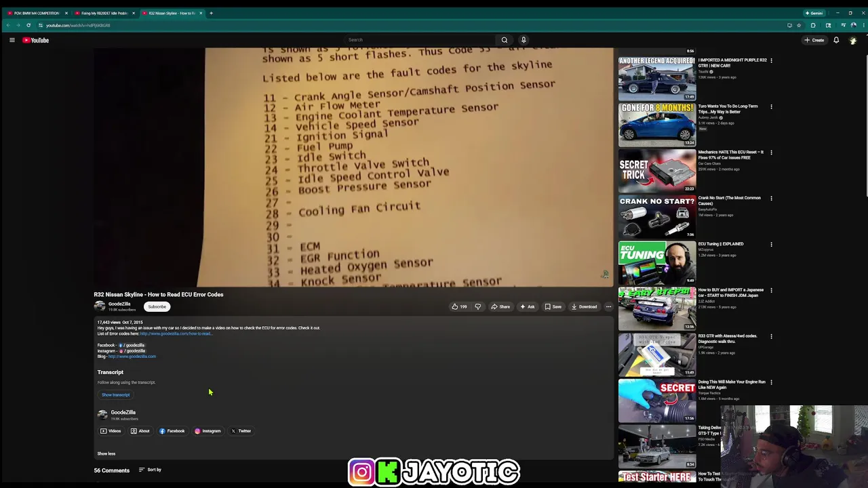This screenshot has width=868, height=488.
Task: Download the video
Action: (584, 306)
